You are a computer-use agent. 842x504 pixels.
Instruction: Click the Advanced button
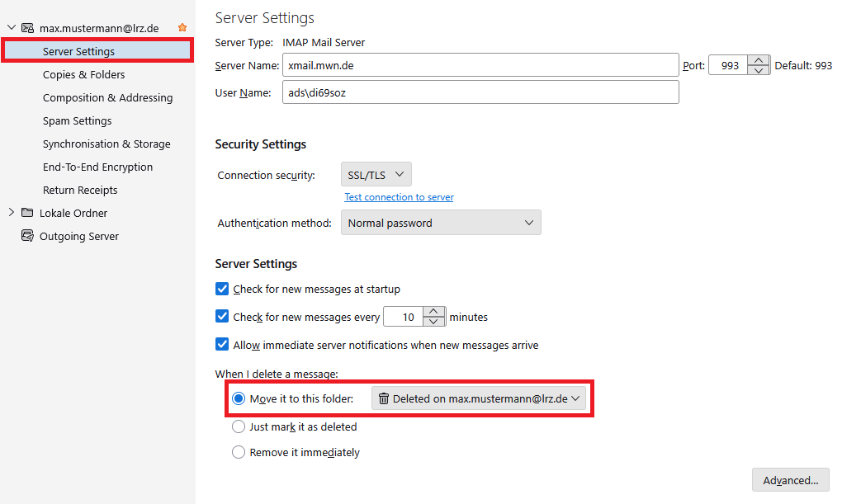pos(790,479)
